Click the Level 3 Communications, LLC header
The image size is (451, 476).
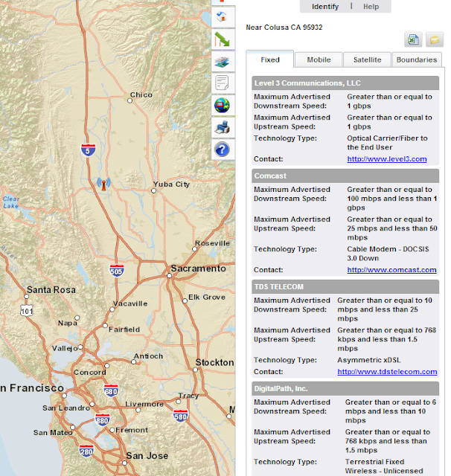coord(345,83)
